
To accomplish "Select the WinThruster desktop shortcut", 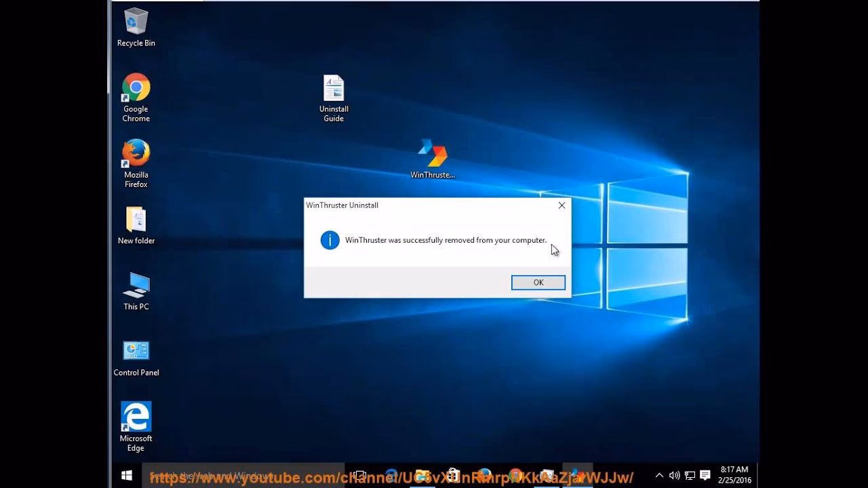I will pos(433,159).
